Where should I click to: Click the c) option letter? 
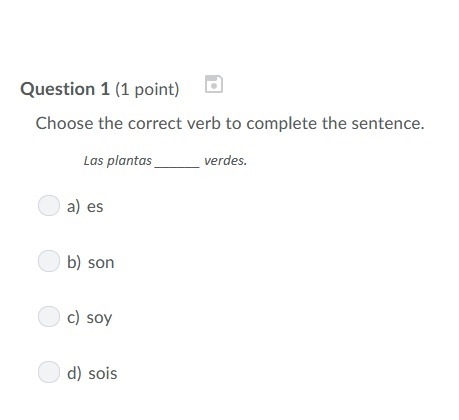[x=73, y=318]
